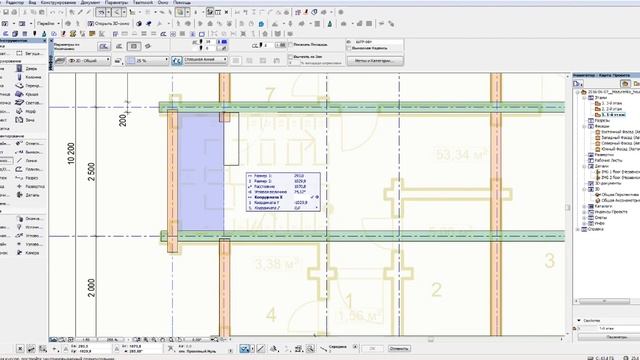
Task: Open the Редактор menu
Action: [15, 2]
